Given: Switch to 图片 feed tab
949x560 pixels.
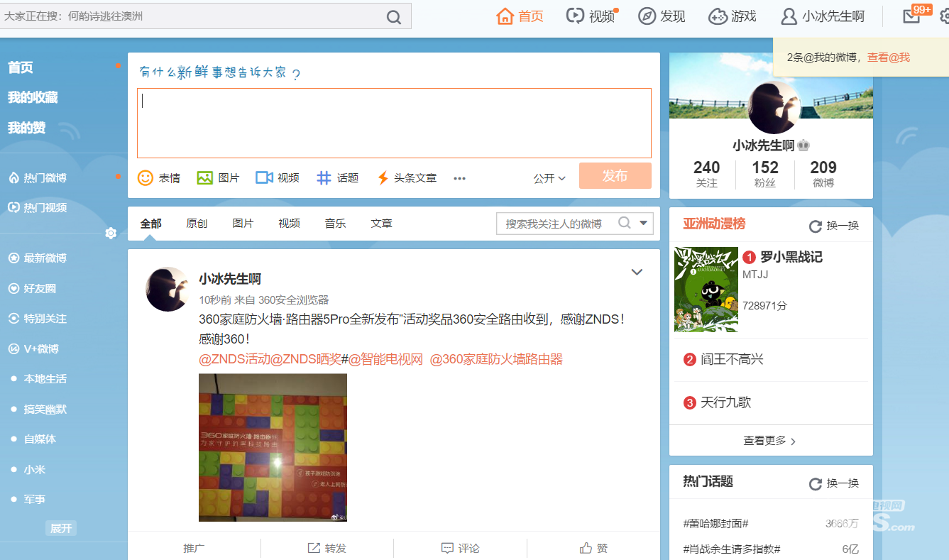Looking at the screenshot, I should 243,224.
